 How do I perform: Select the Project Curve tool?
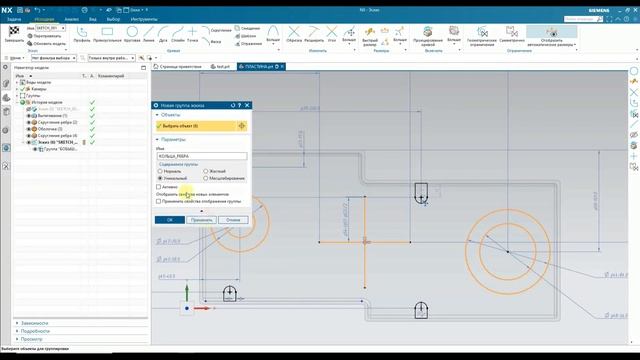[428, 35]
